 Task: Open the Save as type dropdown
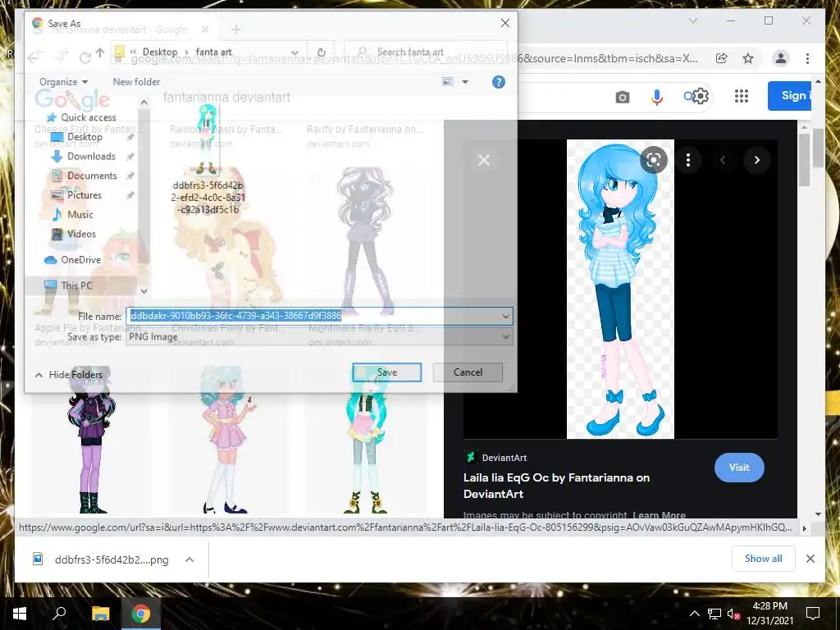pyautogui.click(x=319, y=337)
